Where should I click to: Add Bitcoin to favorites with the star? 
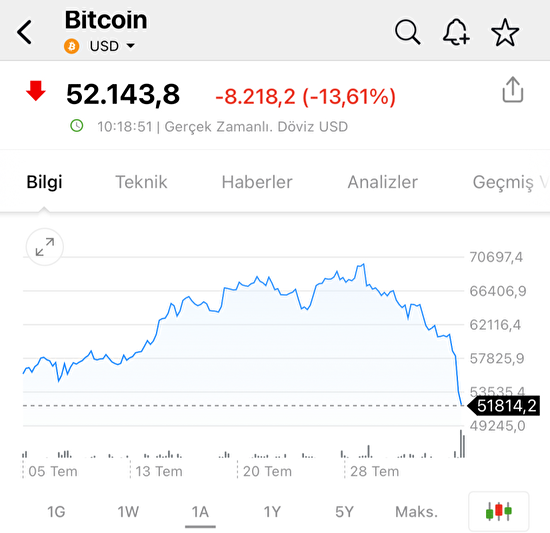pos(505,32)
